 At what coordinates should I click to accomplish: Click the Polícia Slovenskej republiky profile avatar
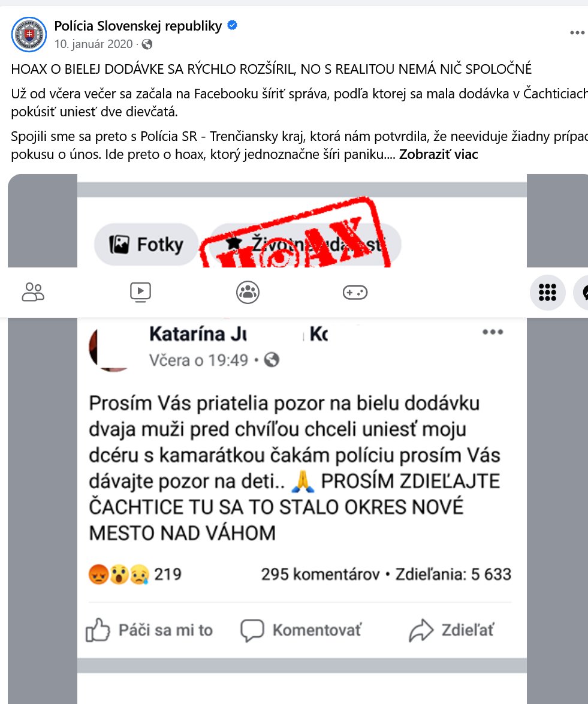(x=29, y=35)
